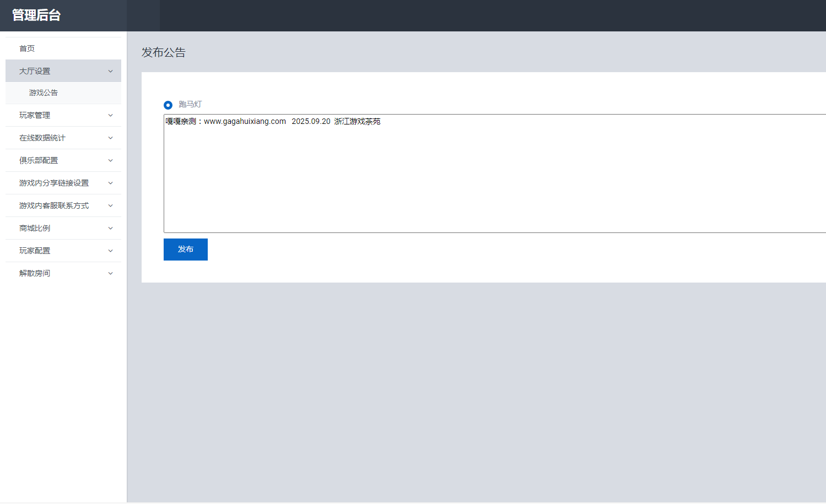The image size is (826, 504).
Task: Click the arrow icon next to 商城比例
Action: tap(110, 228)
